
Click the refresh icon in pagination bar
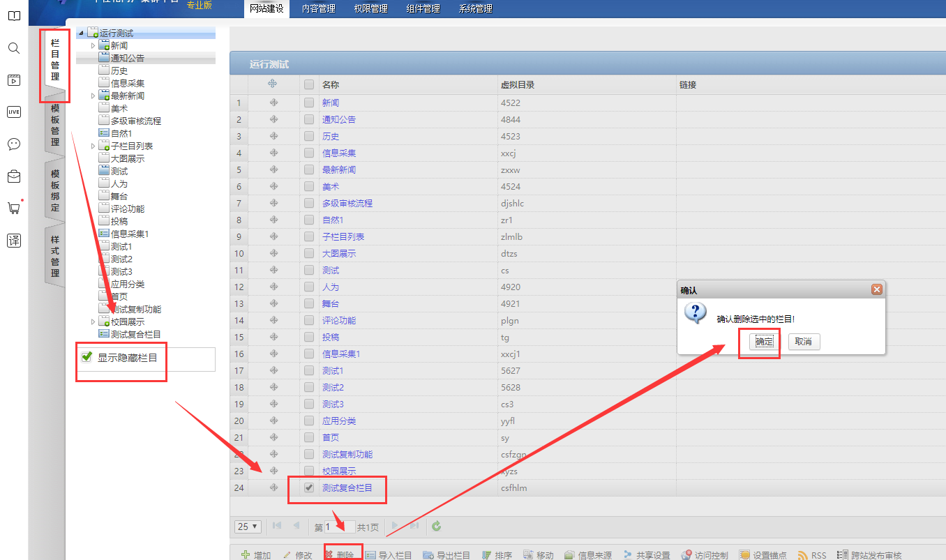[x=436, y=527]
